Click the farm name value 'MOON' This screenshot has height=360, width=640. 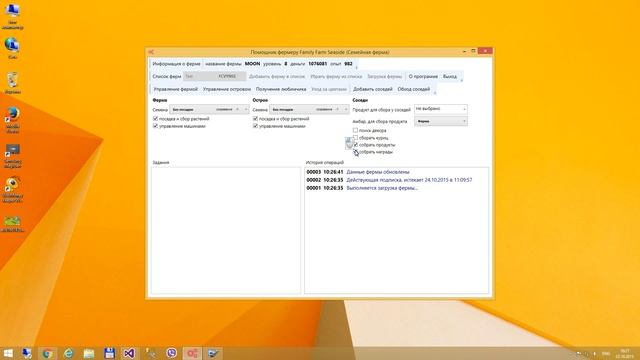coord(252,64)
